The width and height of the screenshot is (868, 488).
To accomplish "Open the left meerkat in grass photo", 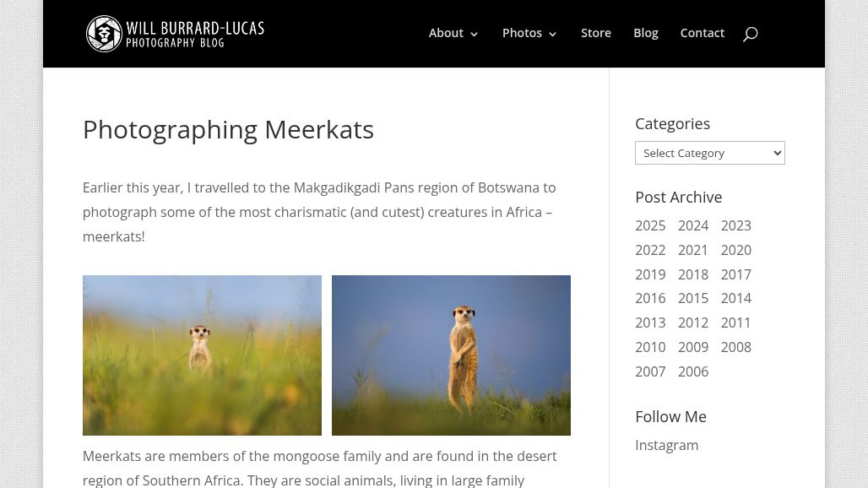I will 202,355.
